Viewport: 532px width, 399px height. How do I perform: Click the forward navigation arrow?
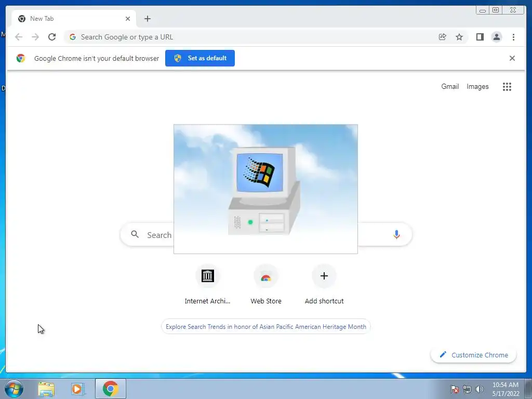click(x=35, y=37)
